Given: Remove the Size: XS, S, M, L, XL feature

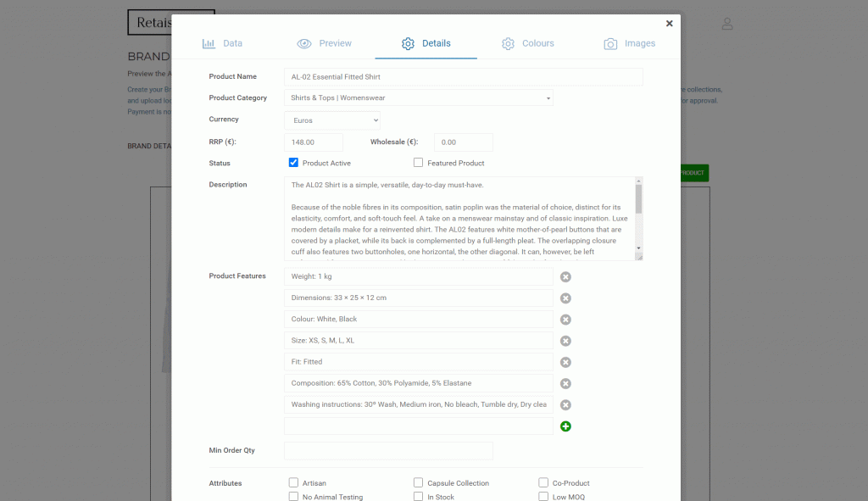Looking at the screenshot, I should [565, 341].
